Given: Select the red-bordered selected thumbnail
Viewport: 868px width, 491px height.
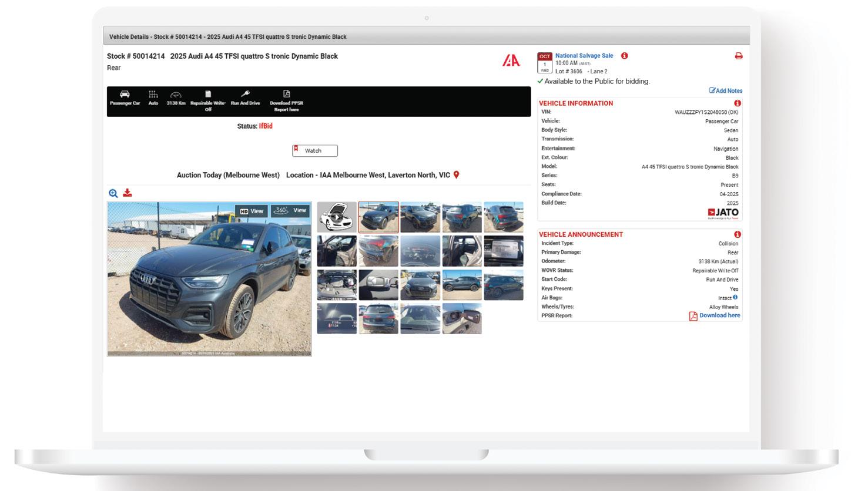Looking at the screenshot, I should point(378,217).
